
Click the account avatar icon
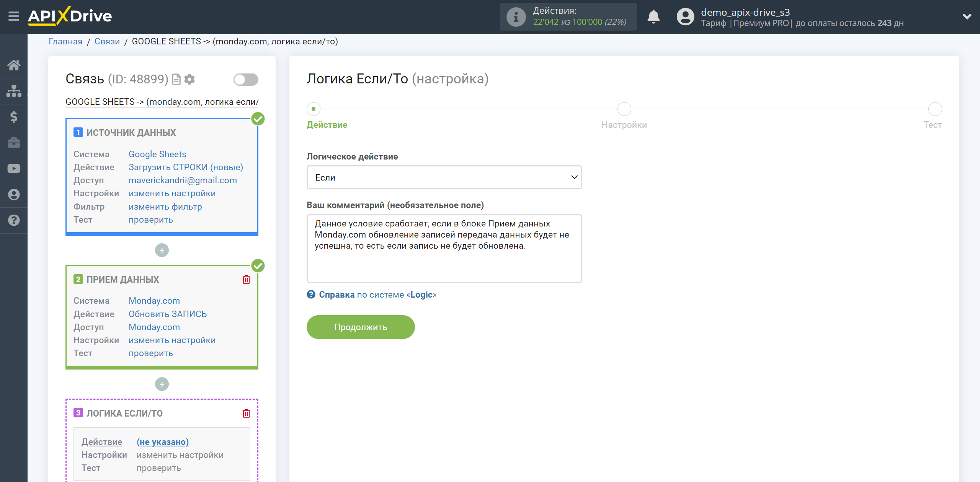[685, 17]
